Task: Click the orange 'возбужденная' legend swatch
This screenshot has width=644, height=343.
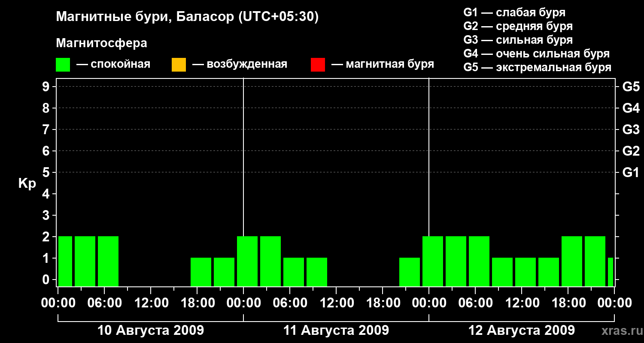Action: pos(179,65)
